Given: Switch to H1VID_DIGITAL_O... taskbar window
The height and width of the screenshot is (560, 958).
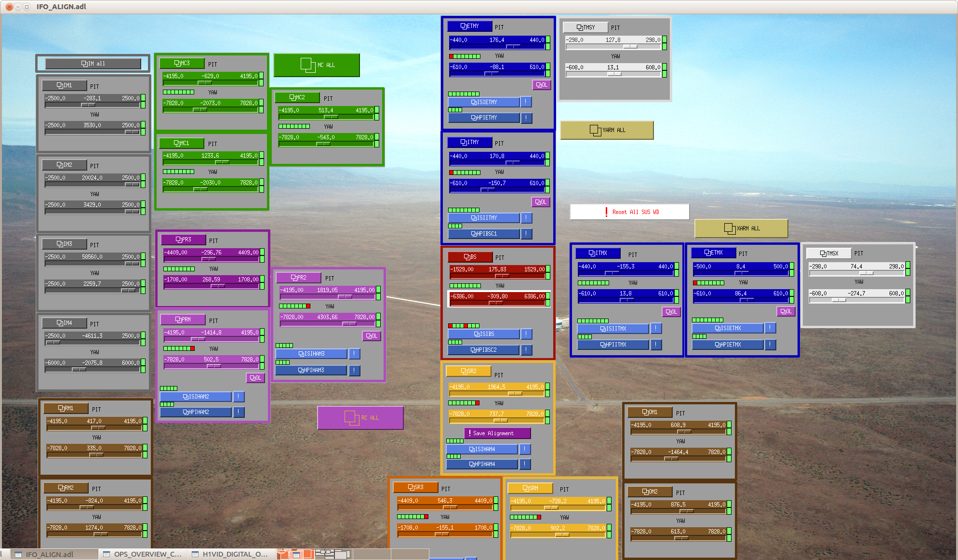Looking at the screenshot, I should click(230, 554).
